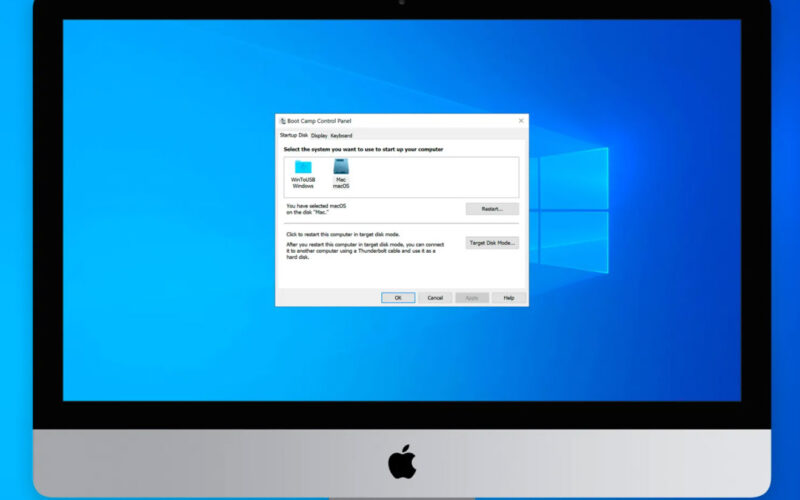This screenshot has height=500, width=800.
Task: Click the Restart... button
Action: tap(492, 209)
